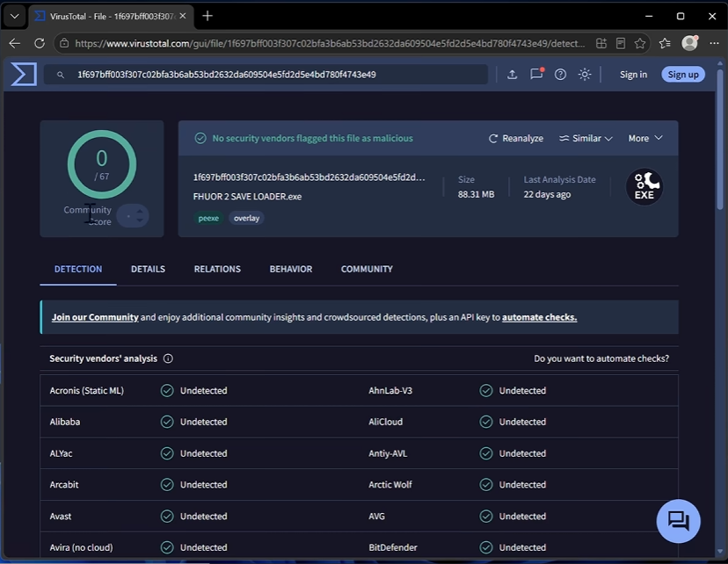The height and width of the screenshot is (564, 728).
Task: Click the page vertical scrollbar thumb
Action: point(719,138)
